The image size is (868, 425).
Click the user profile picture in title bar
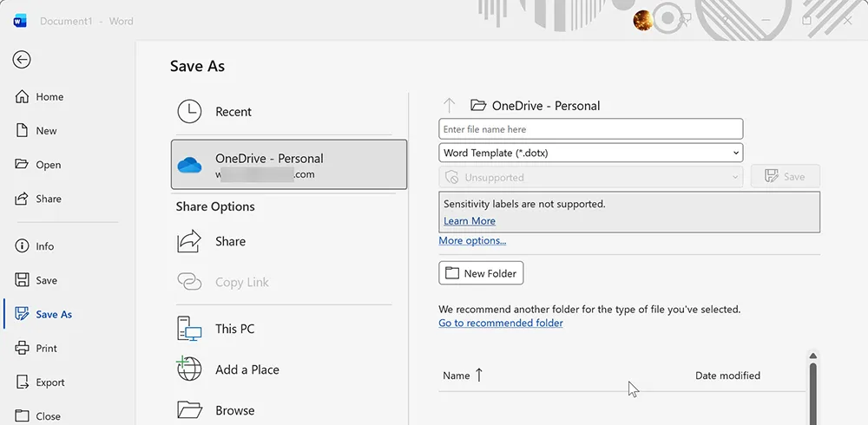click(x=643, y=20)
